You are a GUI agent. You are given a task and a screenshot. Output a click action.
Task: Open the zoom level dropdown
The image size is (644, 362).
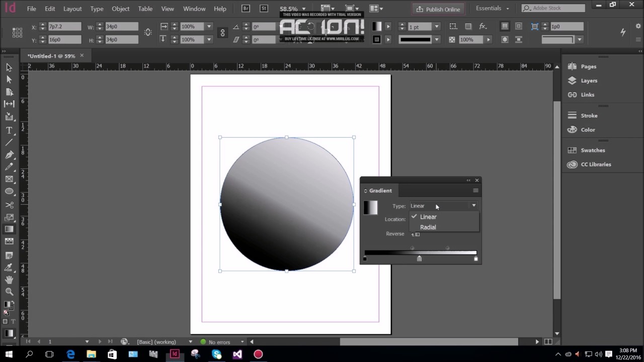[x=303, y=9]
